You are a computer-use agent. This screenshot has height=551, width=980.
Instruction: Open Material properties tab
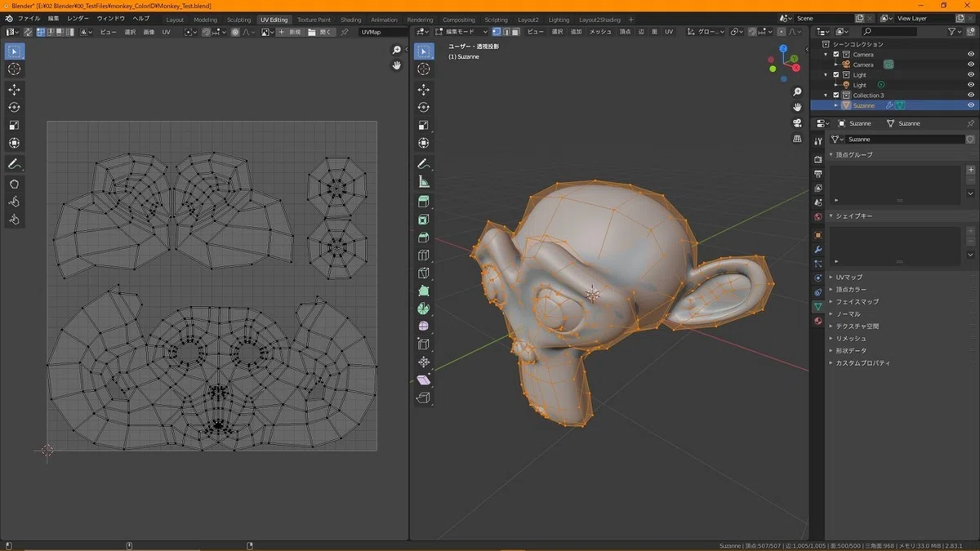pos(817,321)
